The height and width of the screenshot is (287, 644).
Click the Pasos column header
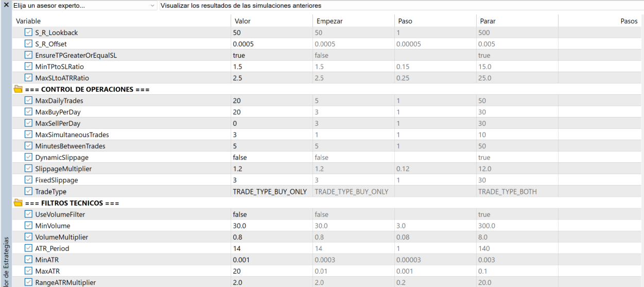629,21
